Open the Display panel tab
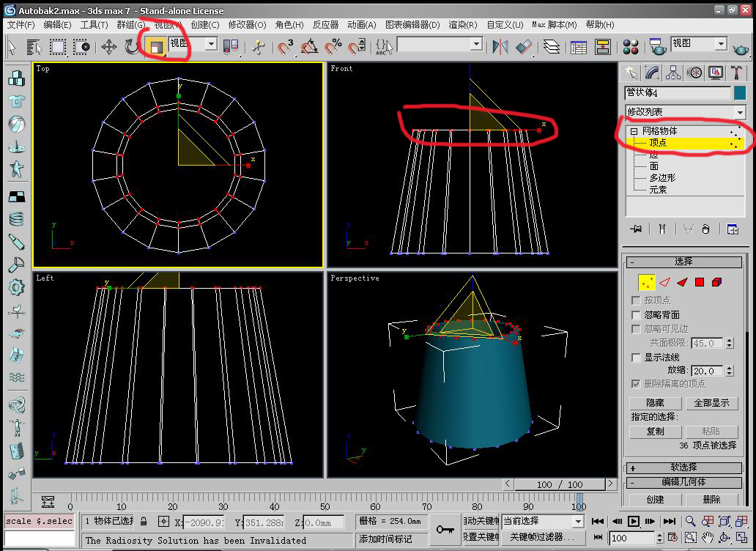The width and height of the screenshot is (756, 551). pos(716,73)
